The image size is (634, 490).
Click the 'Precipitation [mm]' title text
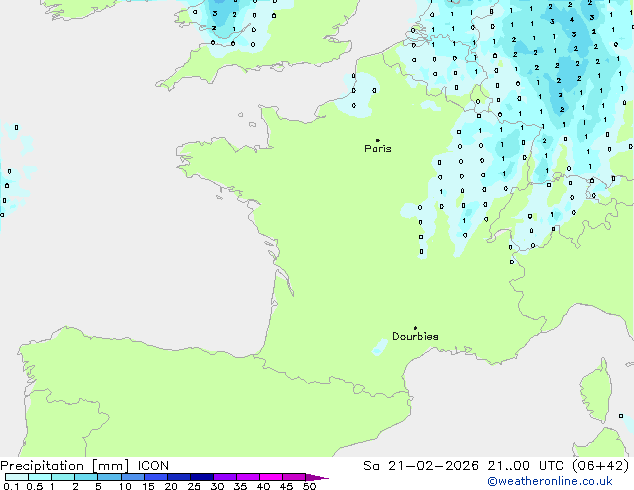pyautogui.click(x=65, y=466)
